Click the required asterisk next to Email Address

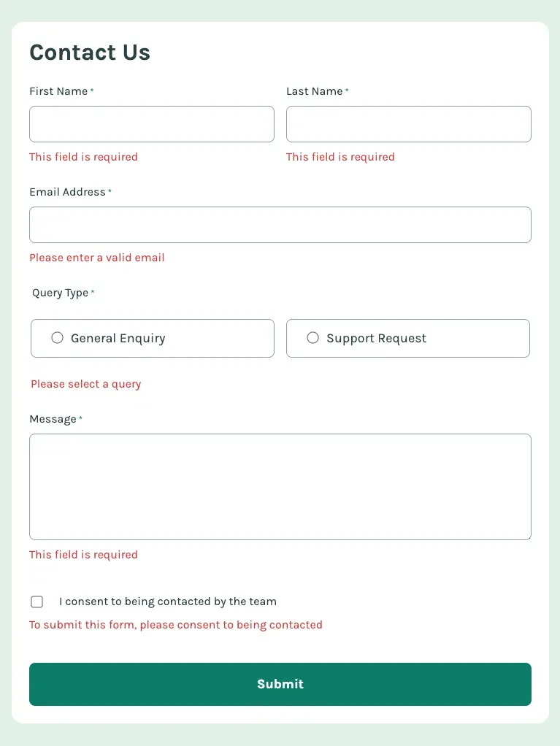point(110,189)
